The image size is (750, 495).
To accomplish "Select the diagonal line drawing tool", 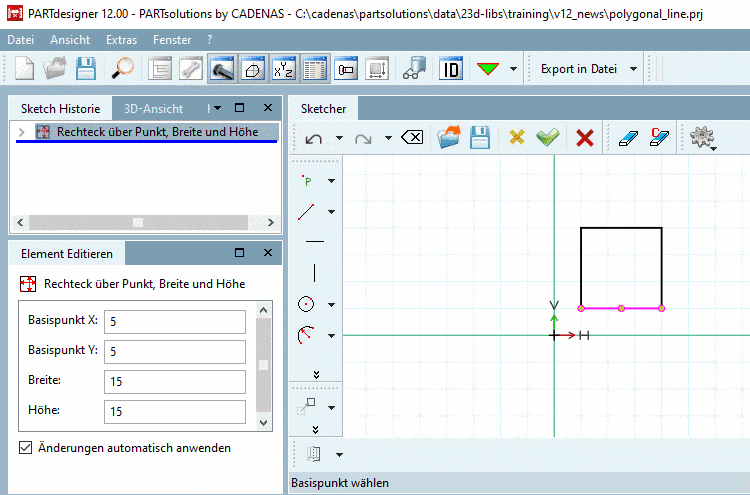I will click(307, 211).
